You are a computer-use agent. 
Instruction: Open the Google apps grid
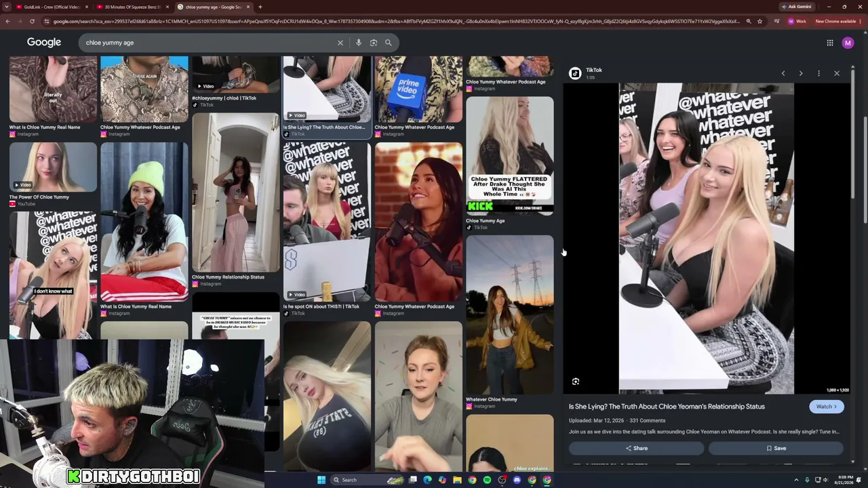(x=830, y=43)
